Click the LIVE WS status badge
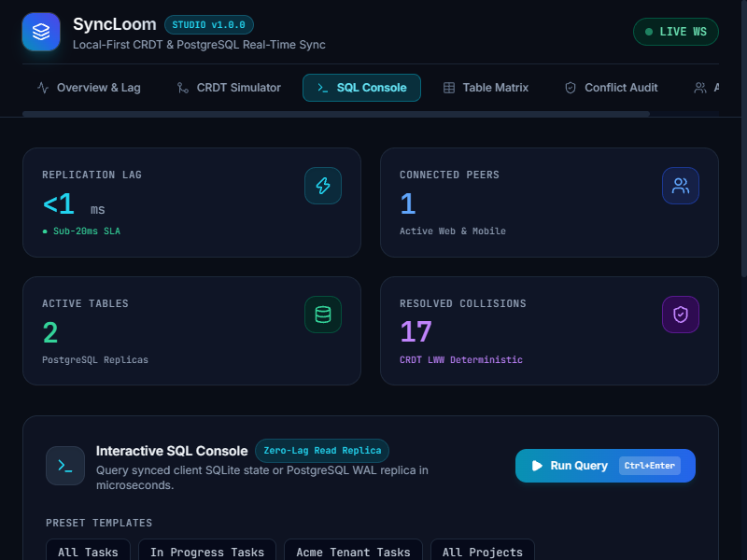Image resolution: width=747 pixels, height=560 pixels. tap(675, 32)
